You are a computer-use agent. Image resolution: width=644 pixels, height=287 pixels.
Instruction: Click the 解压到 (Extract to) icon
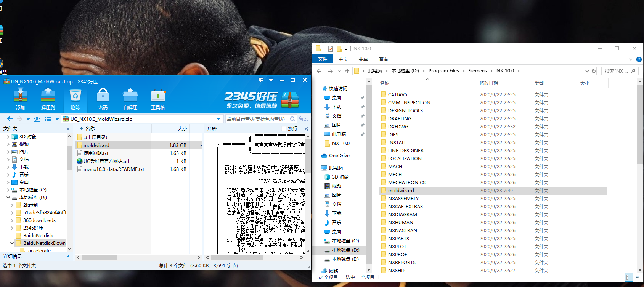48,99
